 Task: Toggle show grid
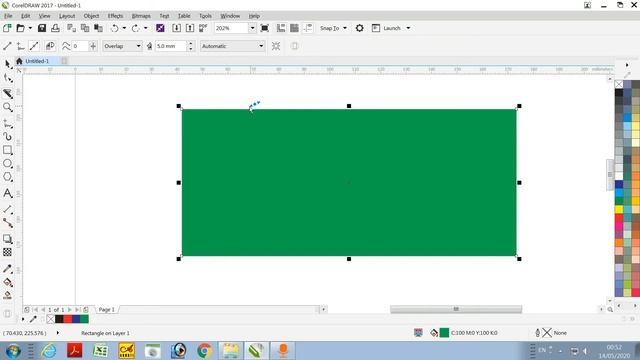pyautogui.click(x=294, y=28)
